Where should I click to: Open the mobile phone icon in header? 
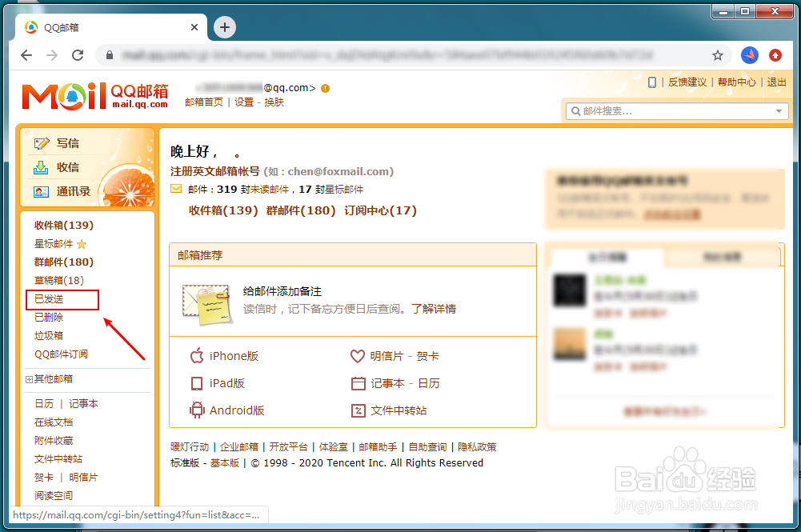(652, 82)
